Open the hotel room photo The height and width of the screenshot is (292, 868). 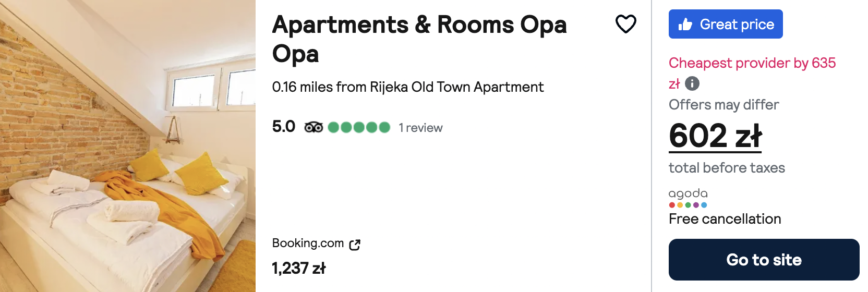click(x=128, y=146)
